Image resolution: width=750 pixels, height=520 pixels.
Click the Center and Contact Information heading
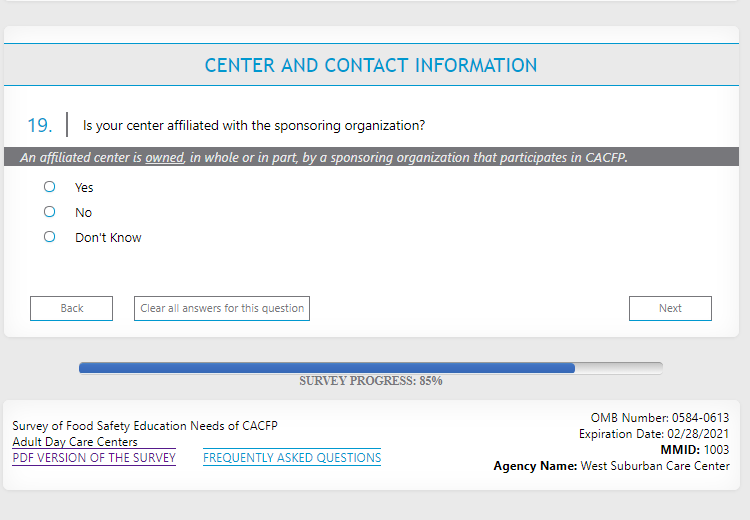click(371, 66)
